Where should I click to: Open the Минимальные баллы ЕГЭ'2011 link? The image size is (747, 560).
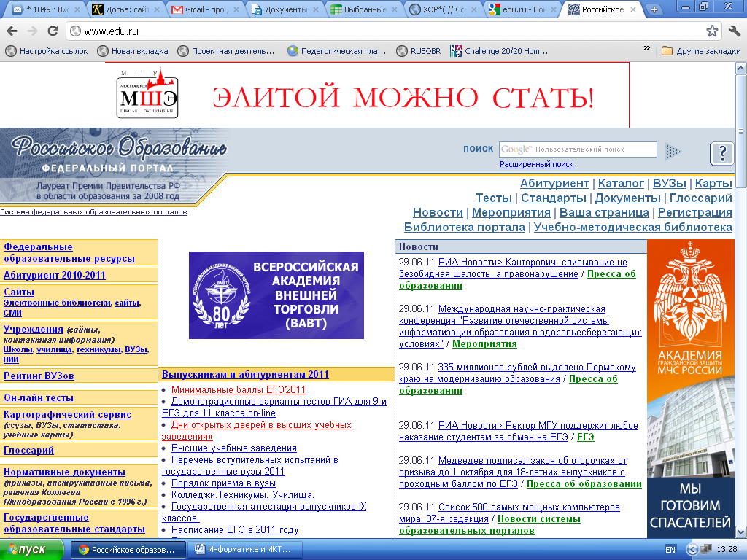click(239, 389)
